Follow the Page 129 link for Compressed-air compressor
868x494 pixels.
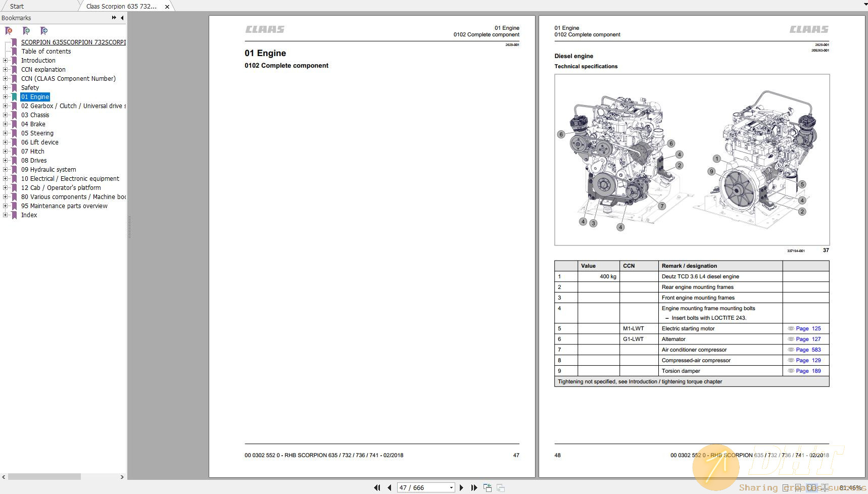tap(808, 360)
